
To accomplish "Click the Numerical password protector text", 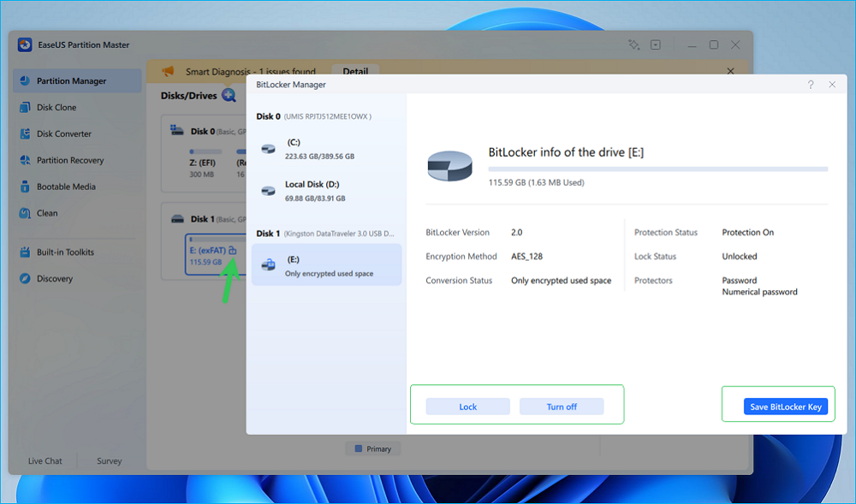I will coord(759,292).
